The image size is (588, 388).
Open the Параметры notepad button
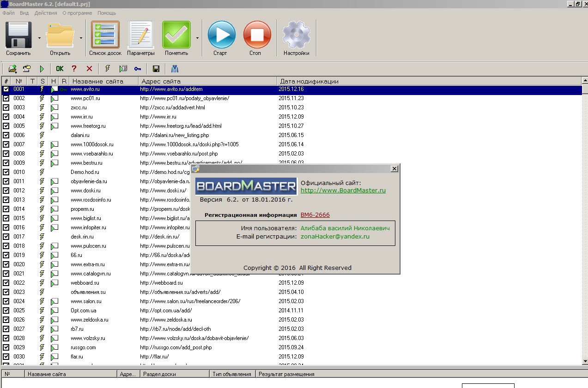141,39
